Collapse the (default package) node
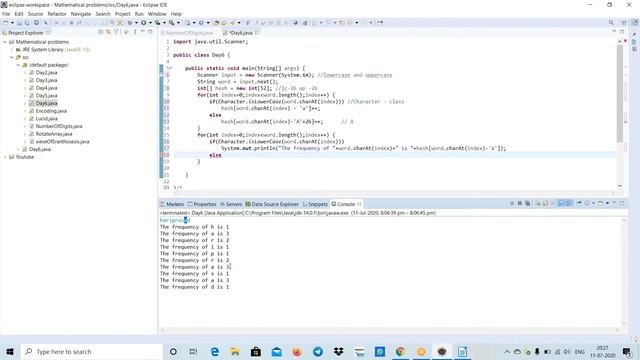Viewport: 640px width, 360px height. [x=18, y=65]
